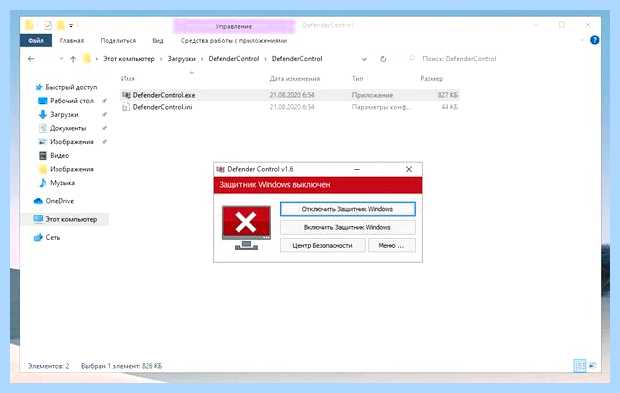
Task: Go back with the left arrow
Action: (x=31, y=59)
